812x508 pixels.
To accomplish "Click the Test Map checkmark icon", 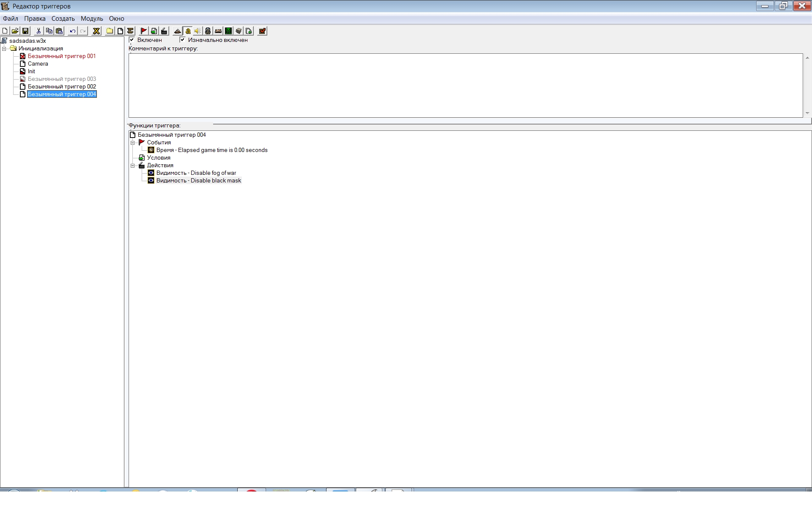I will tap(262, 31).
